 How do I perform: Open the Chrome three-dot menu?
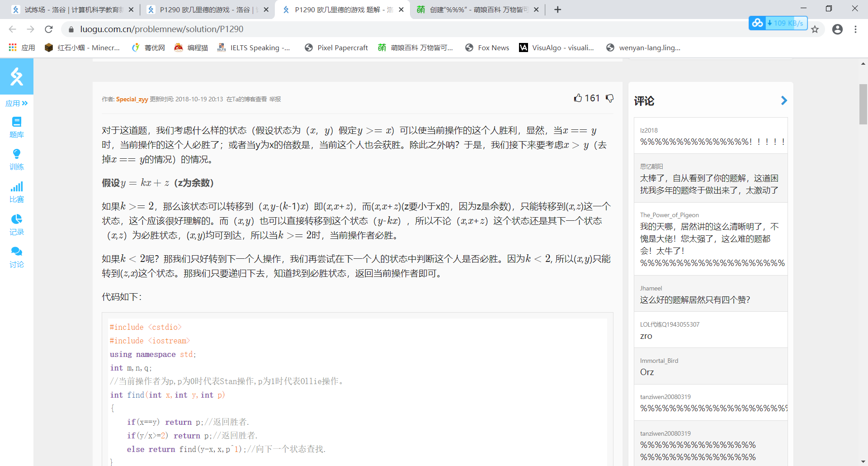point(855,29)
